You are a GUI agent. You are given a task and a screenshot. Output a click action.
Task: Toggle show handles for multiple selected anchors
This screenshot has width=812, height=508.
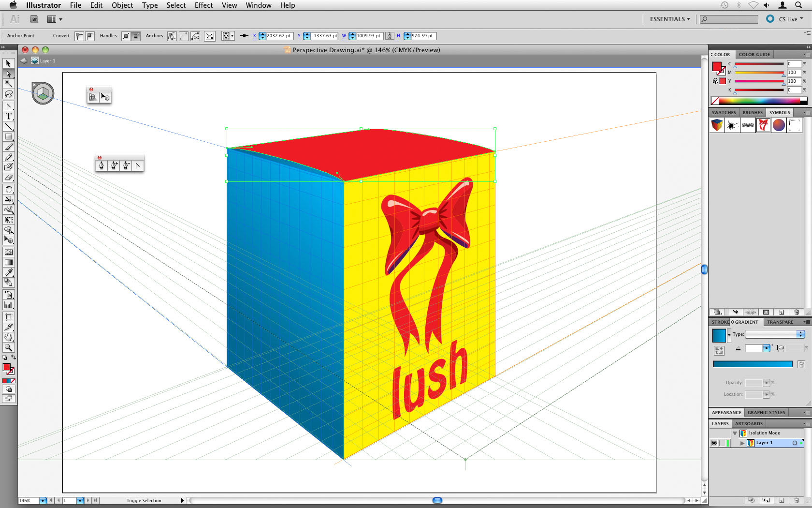pyautogui.click(x=126, y=36)
